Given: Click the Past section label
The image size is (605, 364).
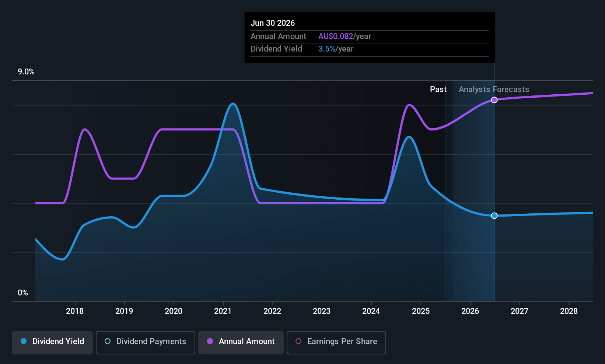Looking at the screenshot, I should [x=438, y=90].
